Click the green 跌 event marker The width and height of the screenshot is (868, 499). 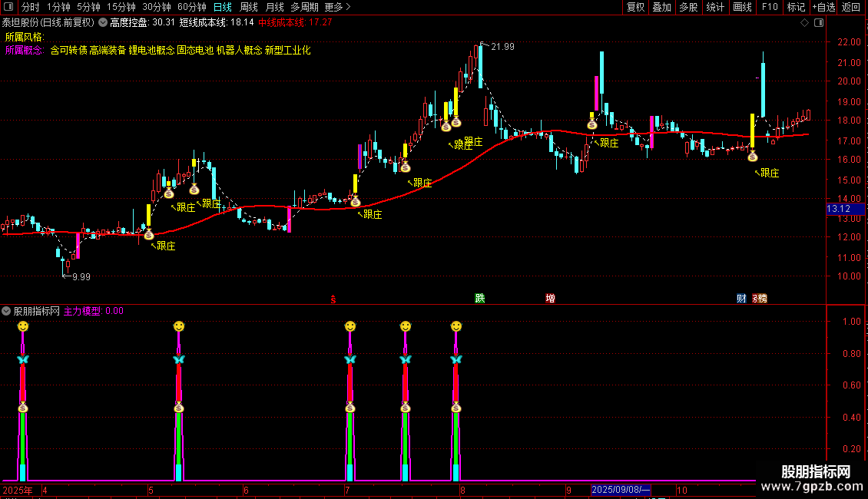point(480,298)
